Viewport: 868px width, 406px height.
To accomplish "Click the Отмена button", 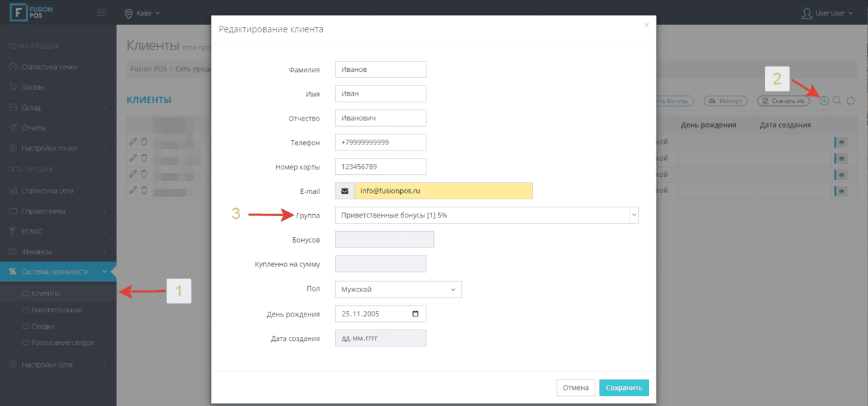I will (x=576, y=388).
